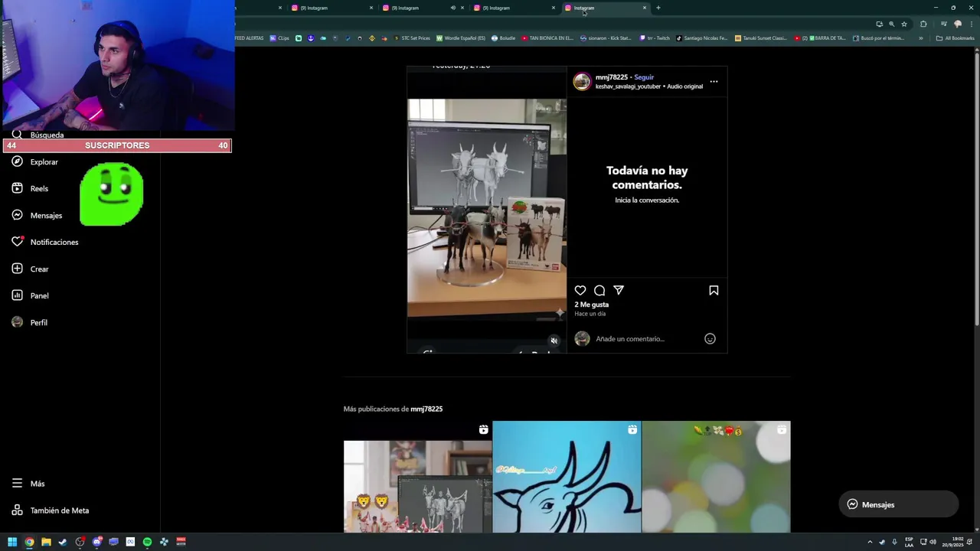Open the Búsqueda search item

click(38, 135)
